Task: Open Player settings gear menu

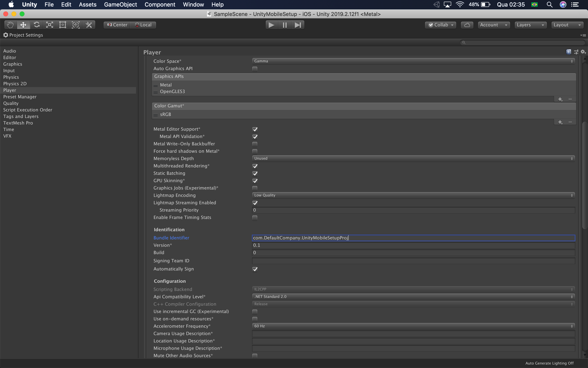Action: click(x=583, y=52)
